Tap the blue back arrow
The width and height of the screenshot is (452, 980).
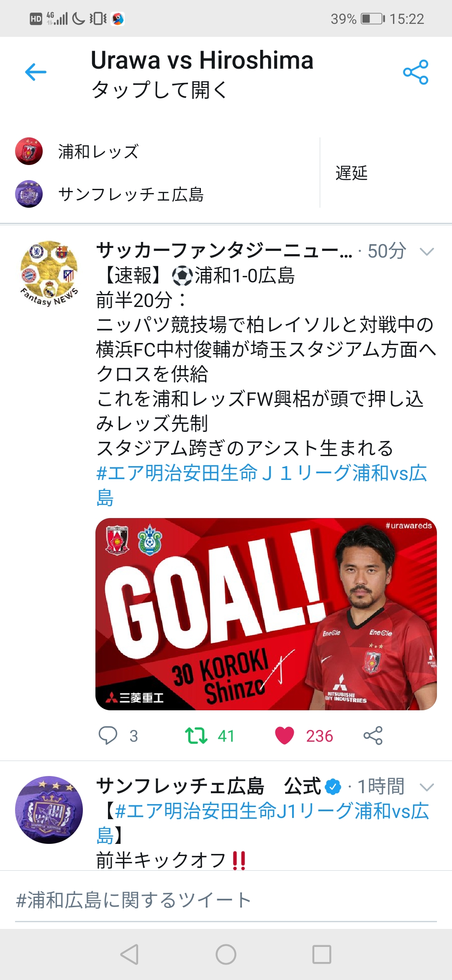(x=36, y=72)
